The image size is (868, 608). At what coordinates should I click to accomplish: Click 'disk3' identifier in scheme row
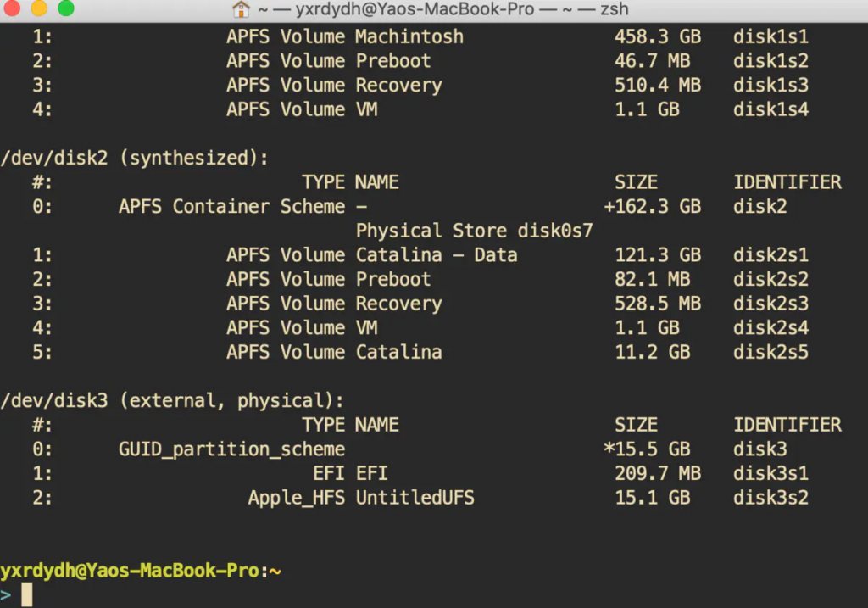click(x=760, y=449)
